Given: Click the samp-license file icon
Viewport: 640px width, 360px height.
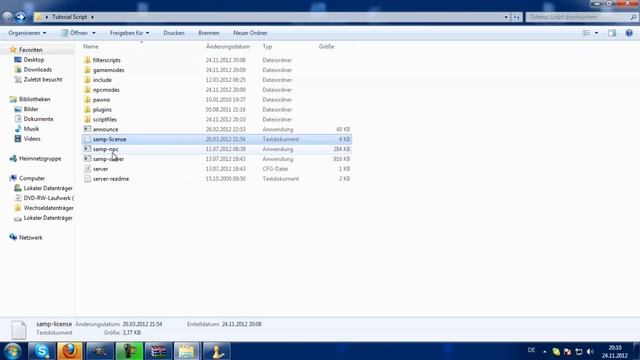Looking at the screenshot, I should click(x=87, y=139).
